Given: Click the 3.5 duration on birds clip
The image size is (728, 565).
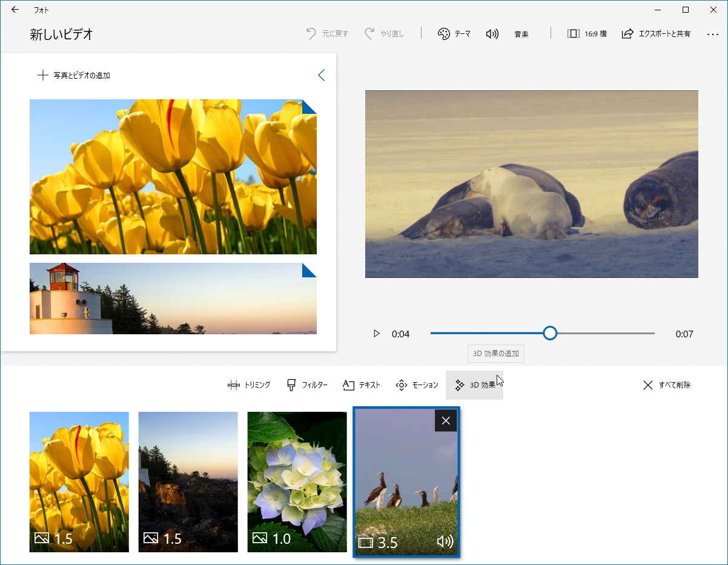Looking at the screenshot, I should (388, 543).
